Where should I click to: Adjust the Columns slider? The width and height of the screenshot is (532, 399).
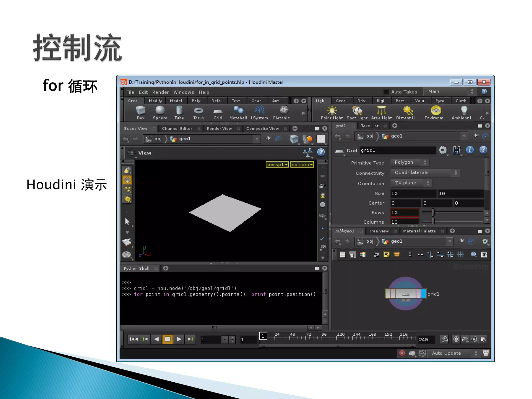click(x=452, y=222)
